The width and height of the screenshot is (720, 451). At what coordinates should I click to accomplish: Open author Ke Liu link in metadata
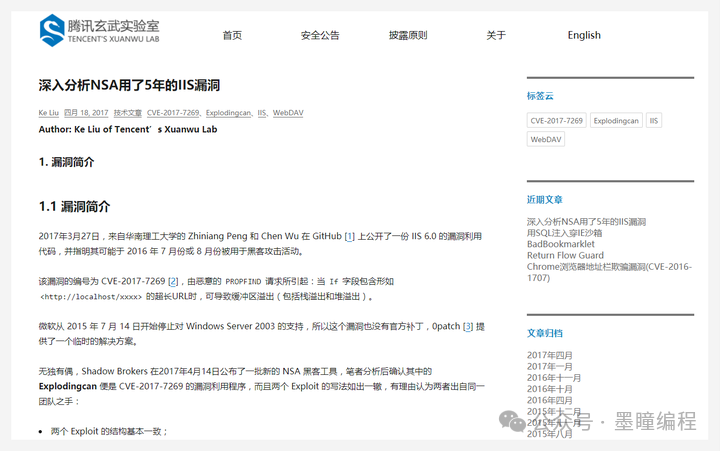point(48,114)
